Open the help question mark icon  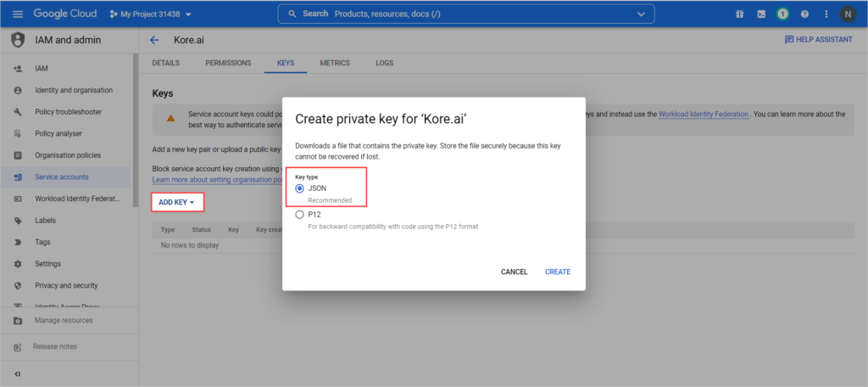[x=804, y=14]
